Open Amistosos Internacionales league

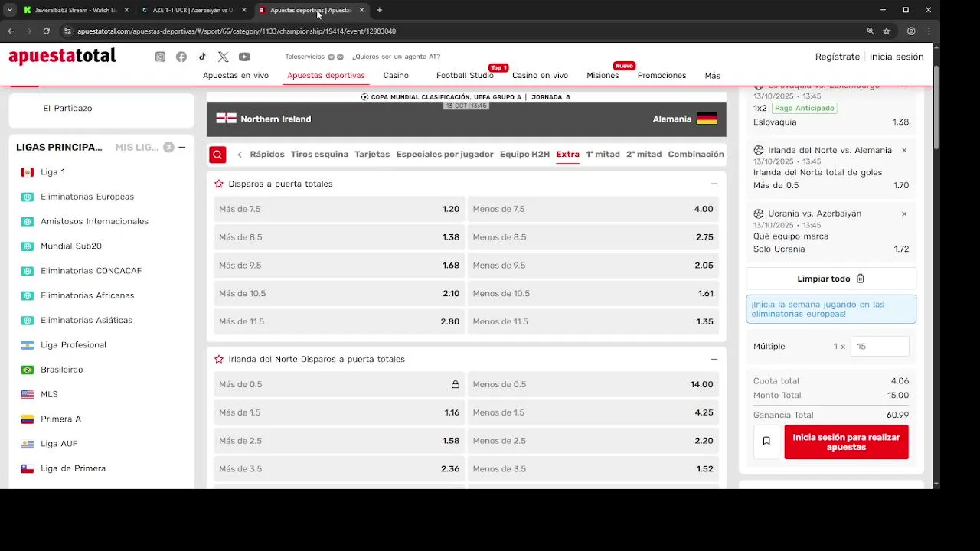pyautogui.click(x=94, y=222)
